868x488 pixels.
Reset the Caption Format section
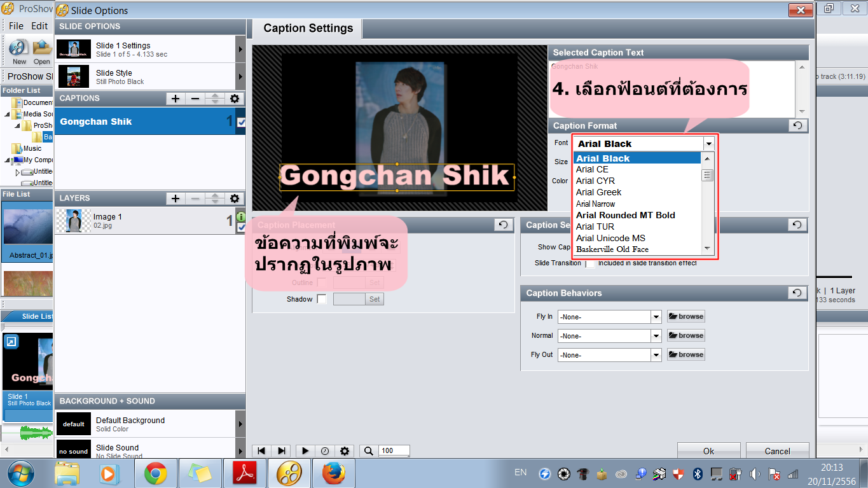point(797,125)
